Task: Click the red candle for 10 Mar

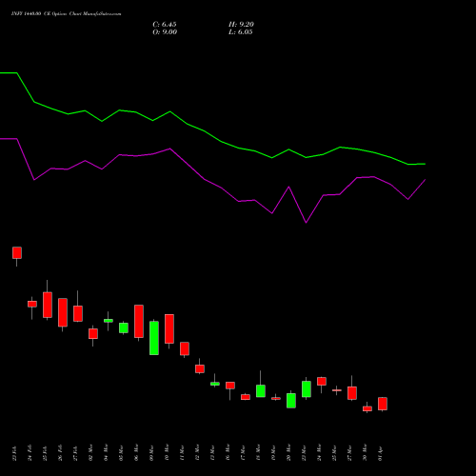Action: click(169, 328)
